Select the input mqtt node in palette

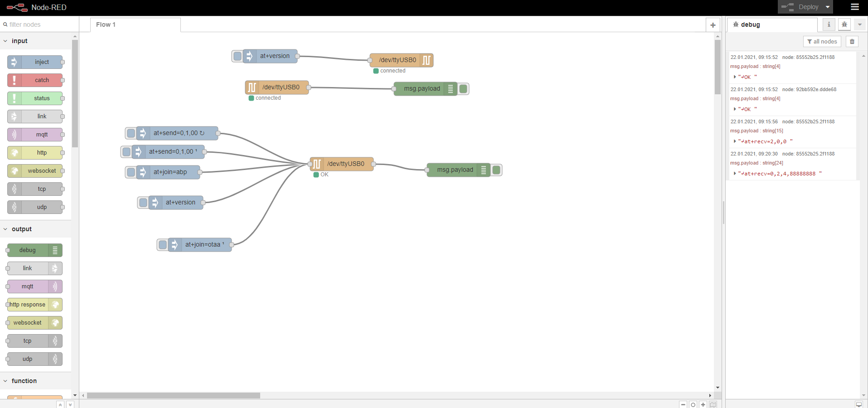point(35,135)
